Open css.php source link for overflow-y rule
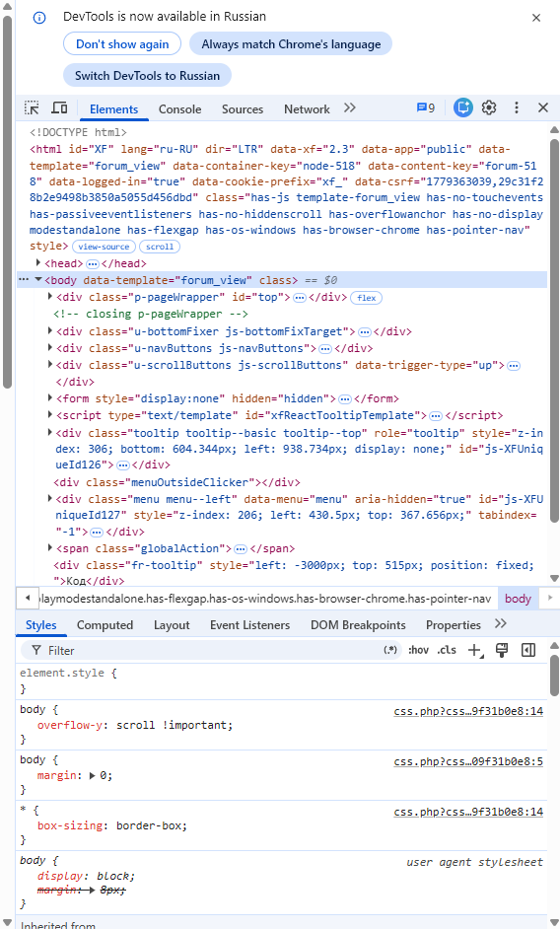Viewport: 560px width, 929px height. tap(468, 711)
